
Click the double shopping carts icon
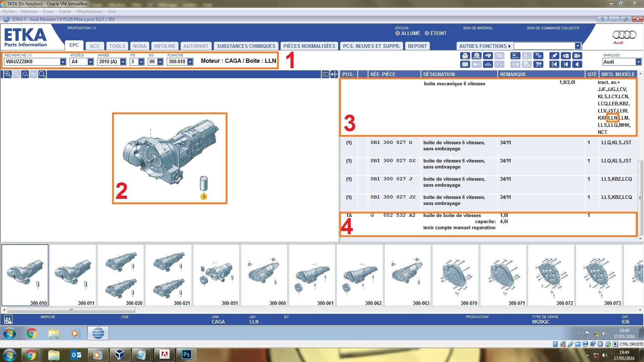point(538,56)
